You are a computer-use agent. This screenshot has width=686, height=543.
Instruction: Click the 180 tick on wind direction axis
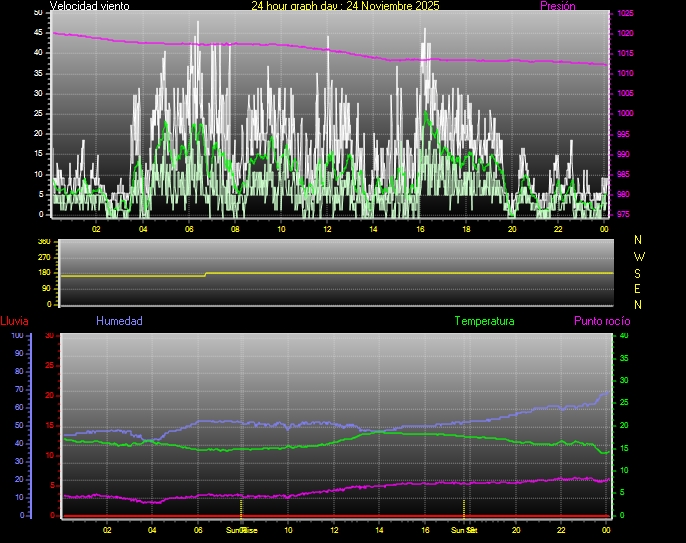43,273
